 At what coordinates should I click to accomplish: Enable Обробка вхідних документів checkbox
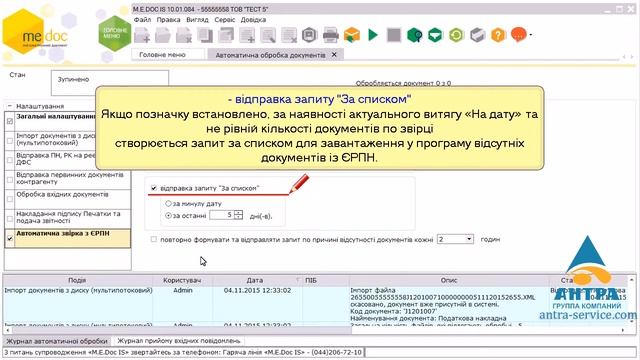[x=10, y=199]
